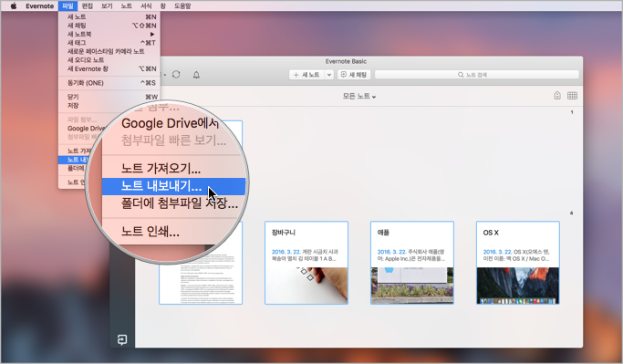
Task: Open the 애플 note card
Action: (x=412, y=263)
